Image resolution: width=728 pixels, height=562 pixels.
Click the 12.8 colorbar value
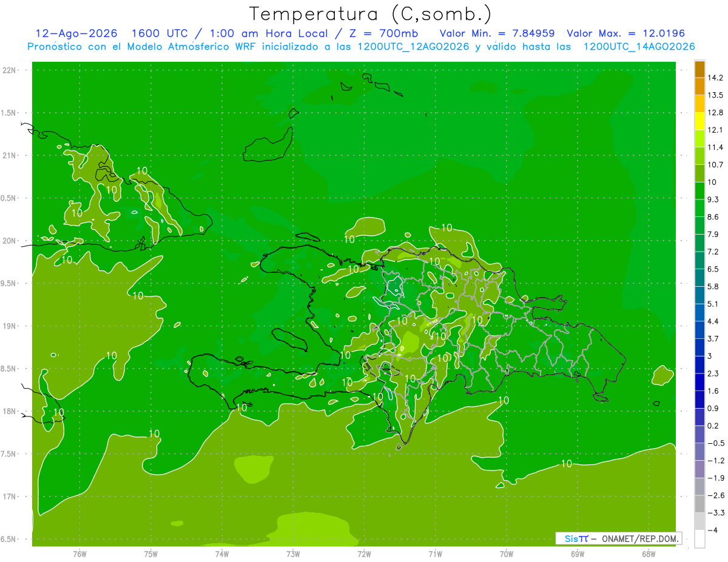(x=715, y=113)
